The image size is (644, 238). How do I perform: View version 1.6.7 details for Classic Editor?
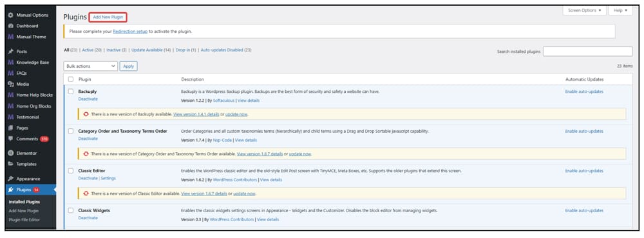click(204, 193)
